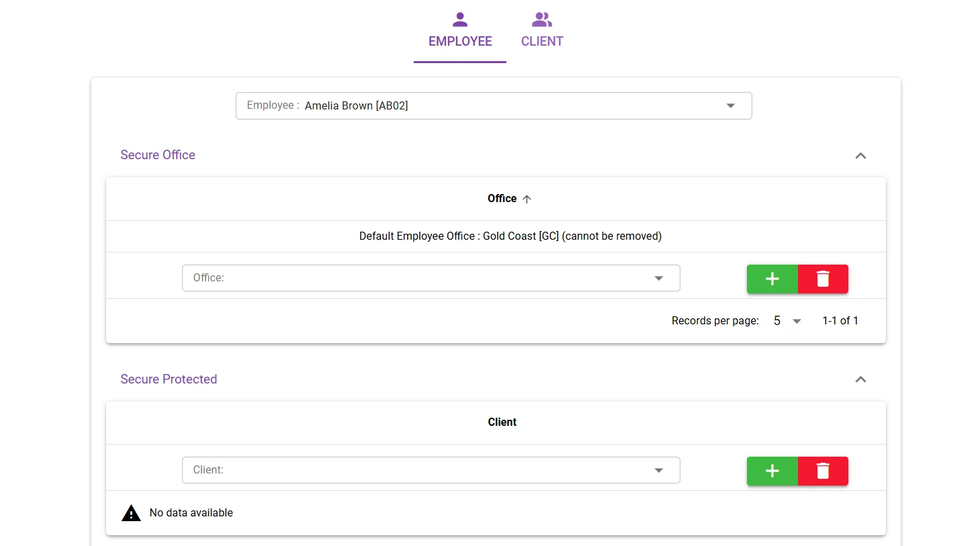
Task: Click the single person Employee icon
Action: click(460, 19)
